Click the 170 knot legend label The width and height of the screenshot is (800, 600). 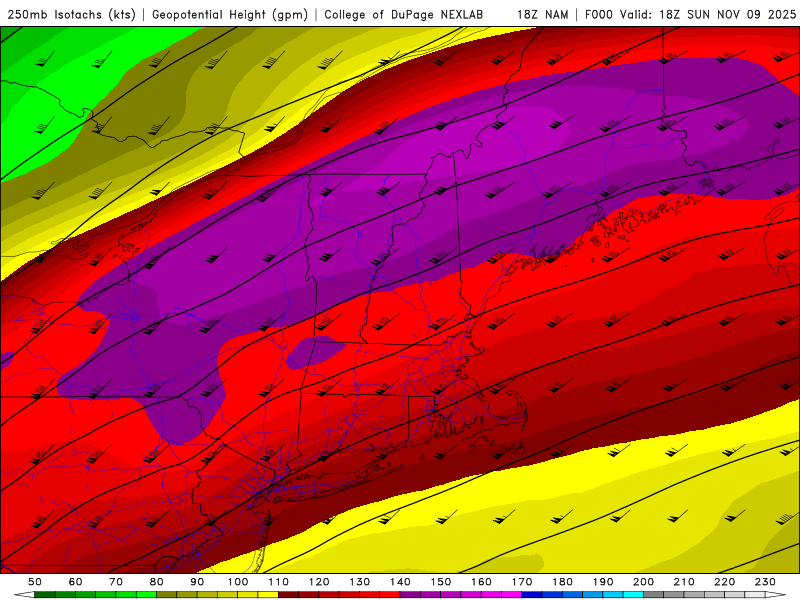(x=522, y=582)
